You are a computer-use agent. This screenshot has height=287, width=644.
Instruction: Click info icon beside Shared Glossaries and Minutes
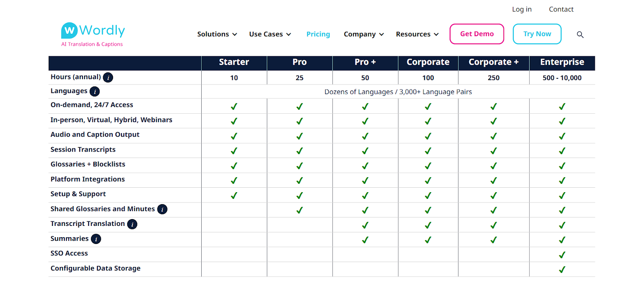coord(162,209)
